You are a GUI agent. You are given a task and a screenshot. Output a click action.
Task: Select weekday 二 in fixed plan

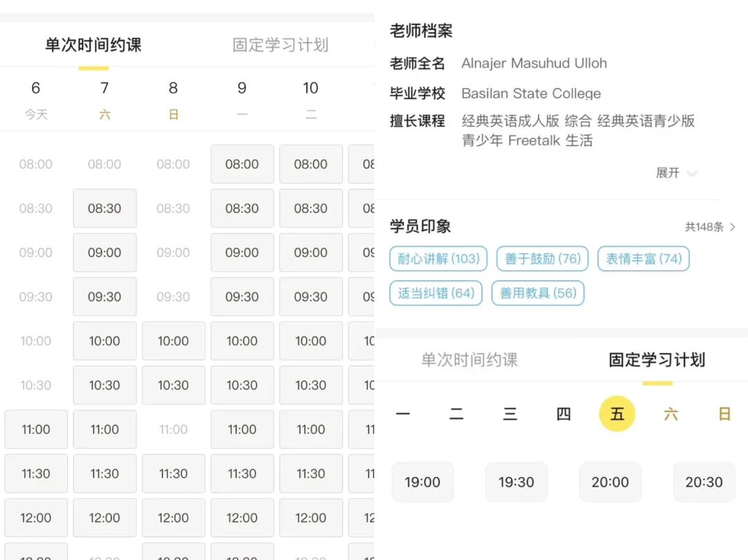[x=456, y=414]
